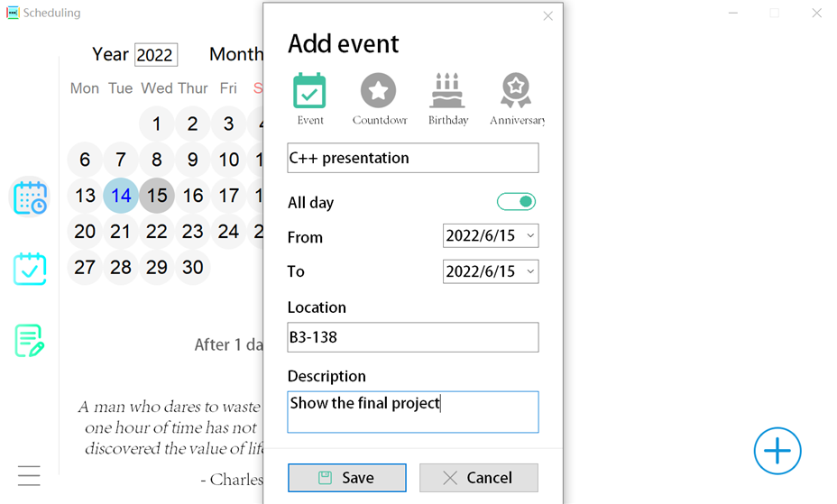837x504 pixels.
Task: Click the C++ presentation title field
Action: [x=412, y=158]
